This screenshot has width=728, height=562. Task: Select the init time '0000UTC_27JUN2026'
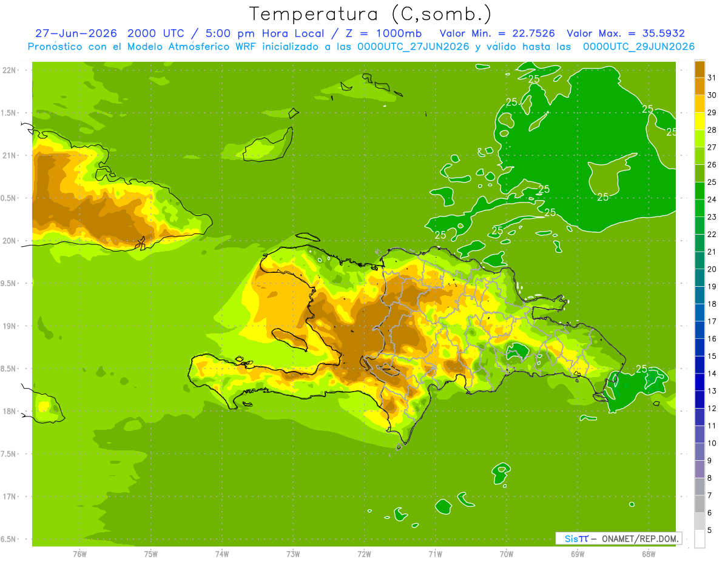413,46
